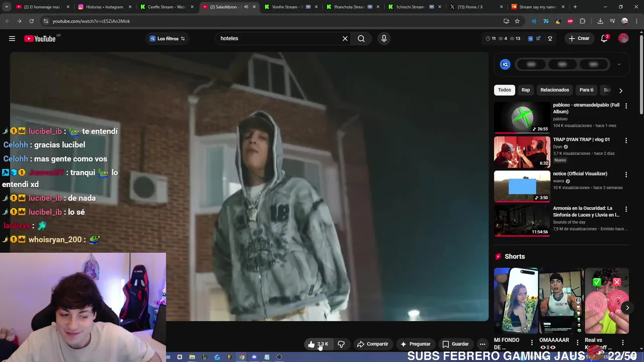Open the 'Armonía en la Oscuridad' video thumbnail

[522, 221]
